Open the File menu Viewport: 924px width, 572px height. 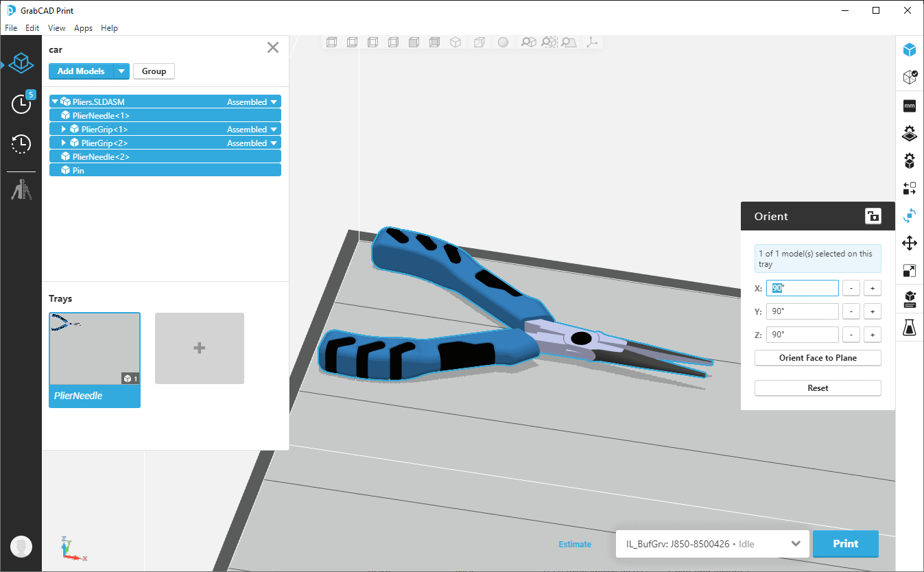(11, 28)
